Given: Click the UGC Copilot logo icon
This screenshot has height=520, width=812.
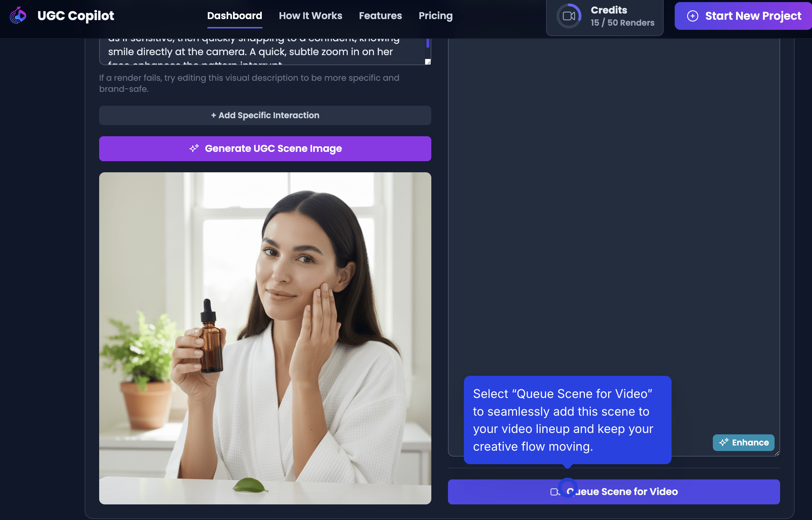Looking at the screenshot, I should [18, 16].
